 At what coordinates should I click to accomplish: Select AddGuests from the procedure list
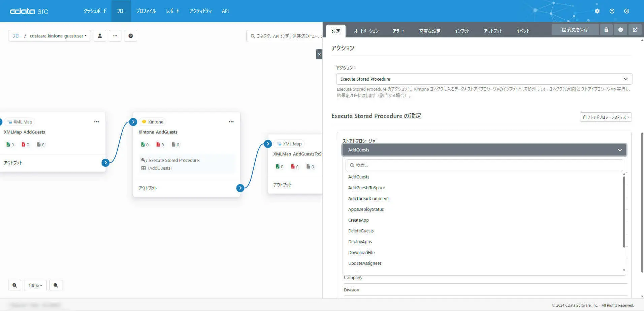359,177
